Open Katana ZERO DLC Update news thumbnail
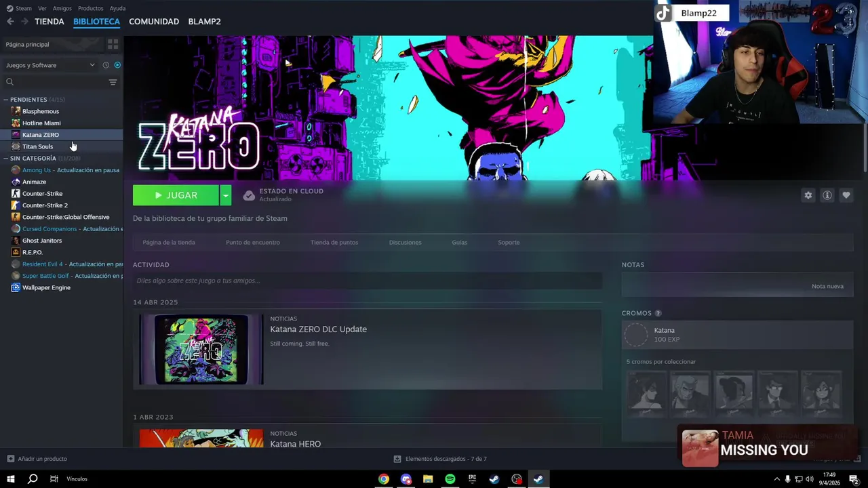The height and width of the screenshot is (488, 868). tap(201, 350)
